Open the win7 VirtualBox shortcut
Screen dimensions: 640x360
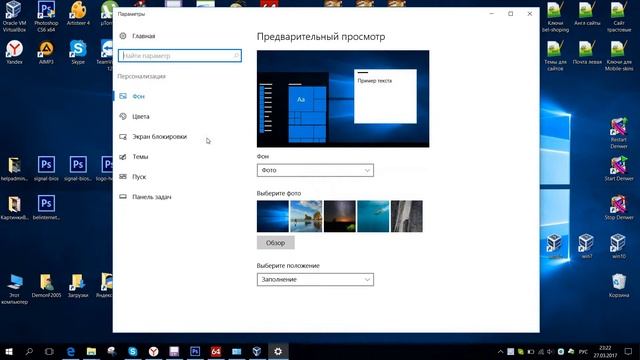tap(587, 246)
